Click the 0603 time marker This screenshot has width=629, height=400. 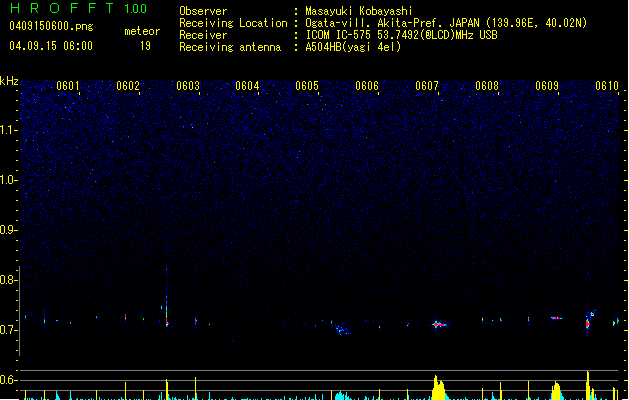coord(188,86)
